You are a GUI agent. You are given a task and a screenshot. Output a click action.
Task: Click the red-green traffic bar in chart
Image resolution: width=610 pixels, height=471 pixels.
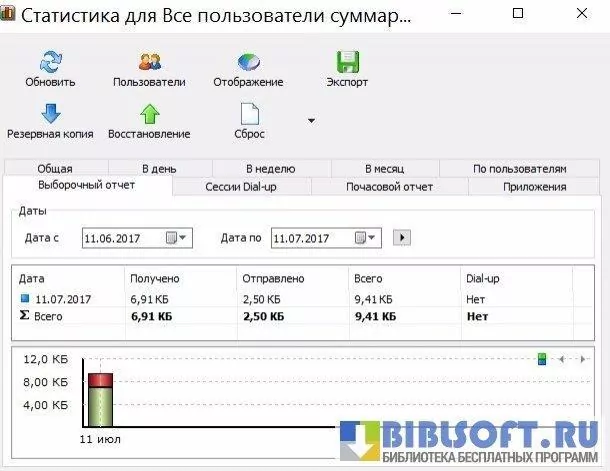point(100,400)
